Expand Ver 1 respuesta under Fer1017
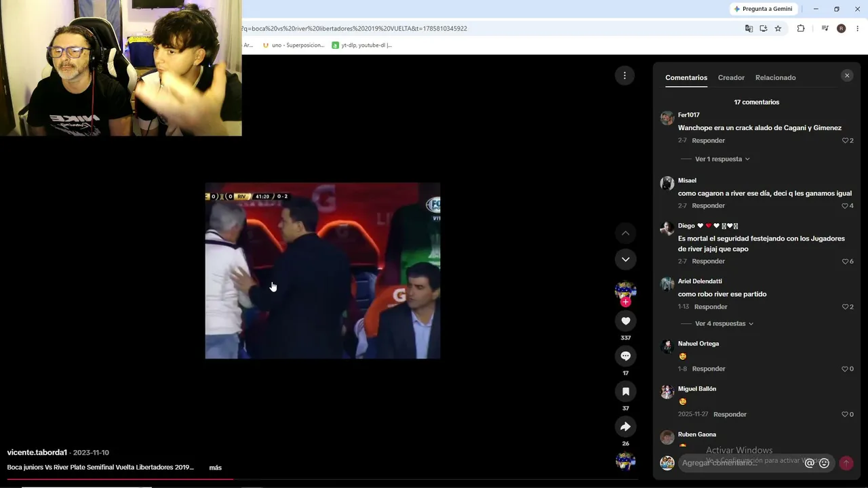 coord(722,159)
